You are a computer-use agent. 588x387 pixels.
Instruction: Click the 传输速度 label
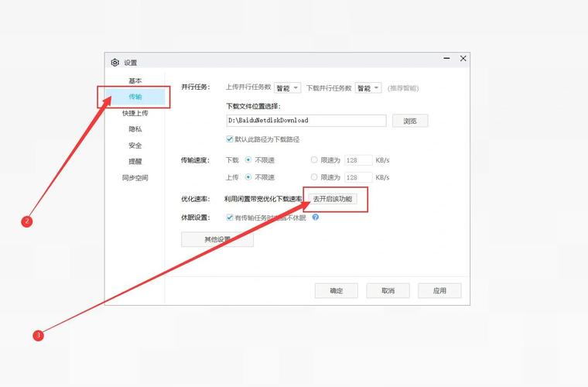[x=196, y=160]
